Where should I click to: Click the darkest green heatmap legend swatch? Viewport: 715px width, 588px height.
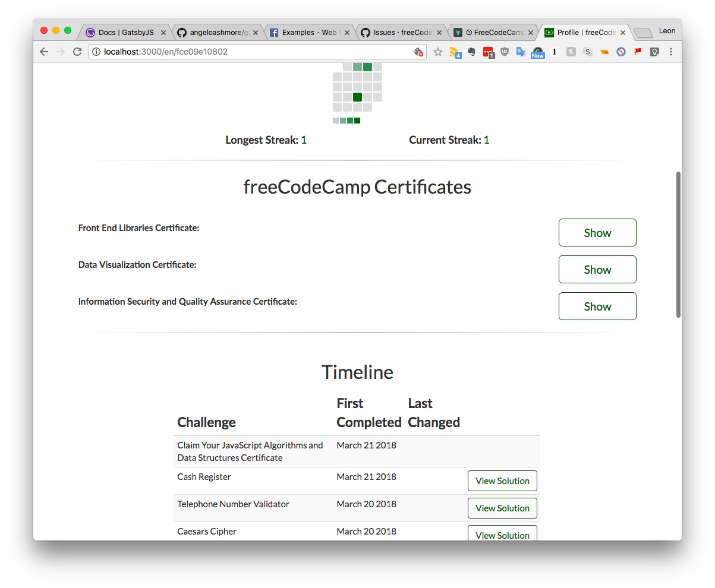pyautogui.click(x=357, y=121)
